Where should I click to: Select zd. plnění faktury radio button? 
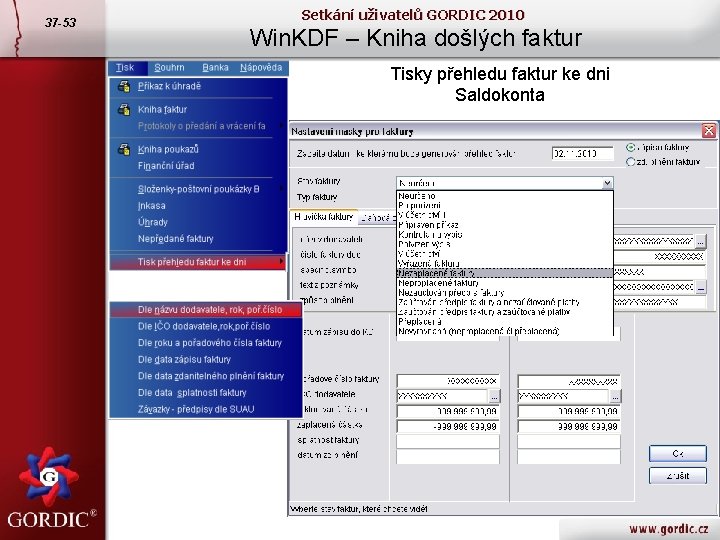[x=631, y=162]
